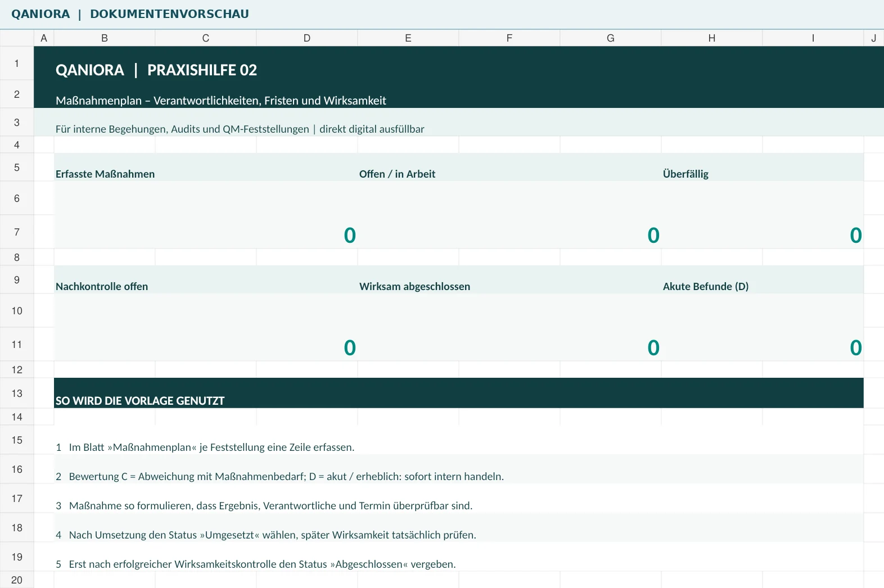
Task: Select the "Erfasste Maßnahmen" label
Action: [105, 174]
